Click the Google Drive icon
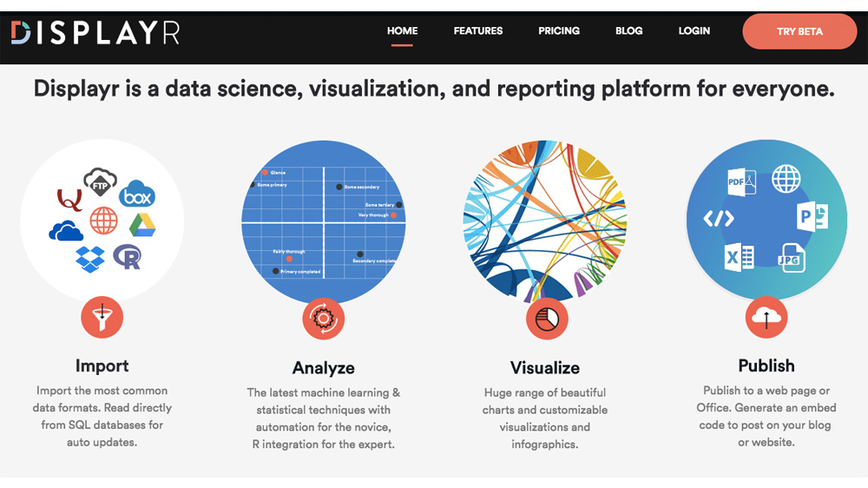The width and height of the screenshot is (868, 488). pyautogui.click(x=142, y=226)
